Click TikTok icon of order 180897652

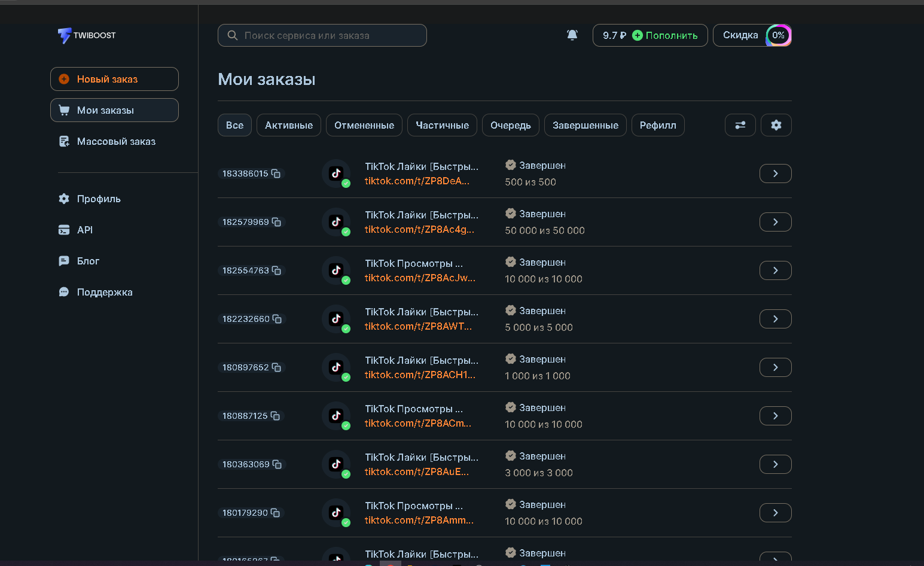(x=336, y=367)
